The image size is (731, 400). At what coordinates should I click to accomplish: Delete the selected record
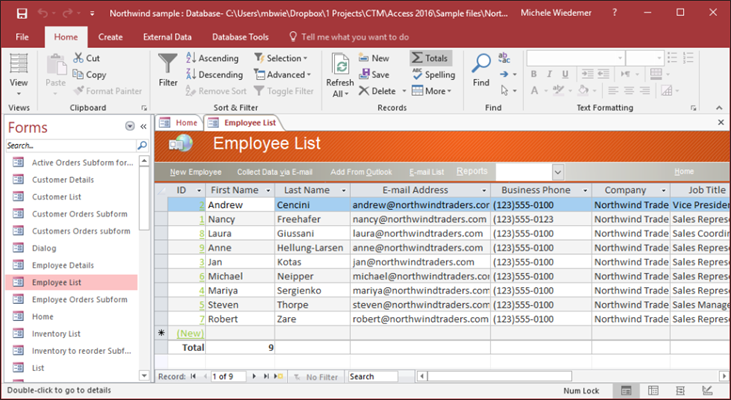pos(378,91)
